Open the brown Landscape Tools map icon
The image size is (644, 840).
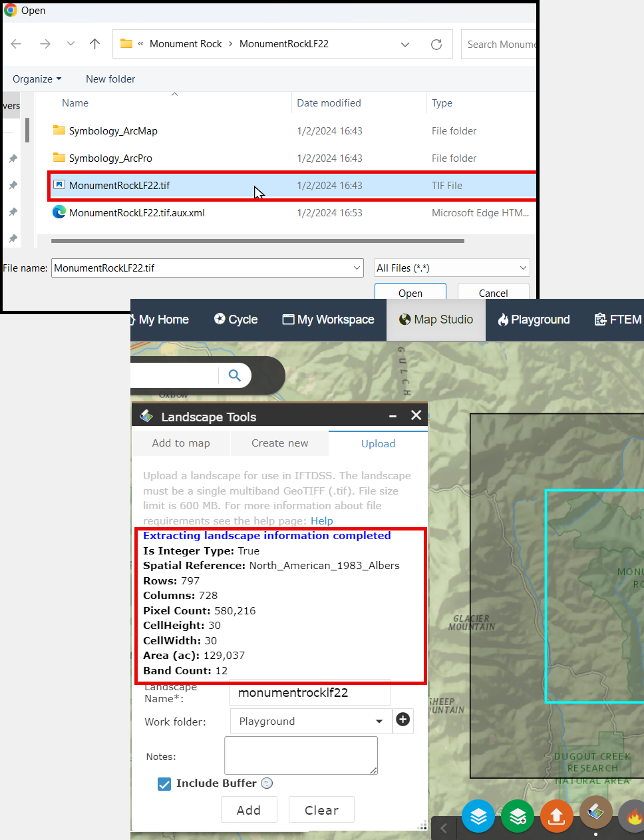pyautogui.click(x=595, y=812)
